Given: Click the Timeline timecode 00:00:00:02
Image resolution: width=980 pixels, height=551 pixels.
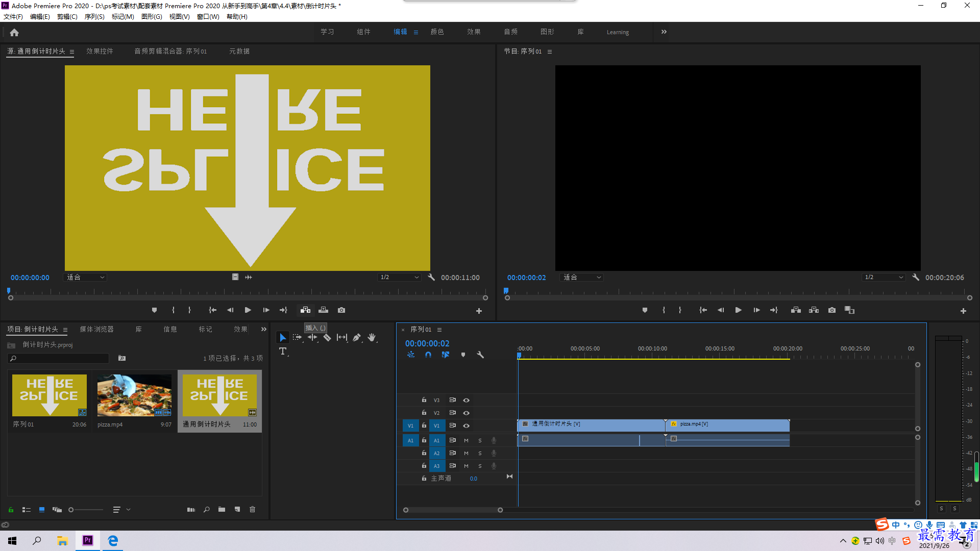Looking at the screenshot, I should tap(427, 343).
